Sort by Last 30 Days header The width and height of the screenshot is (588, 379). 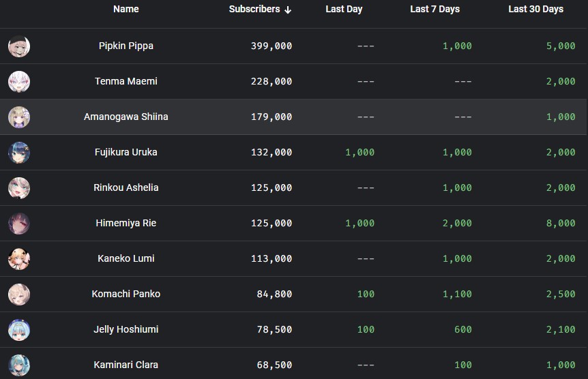pyautogui.click(x=535, y=10)
